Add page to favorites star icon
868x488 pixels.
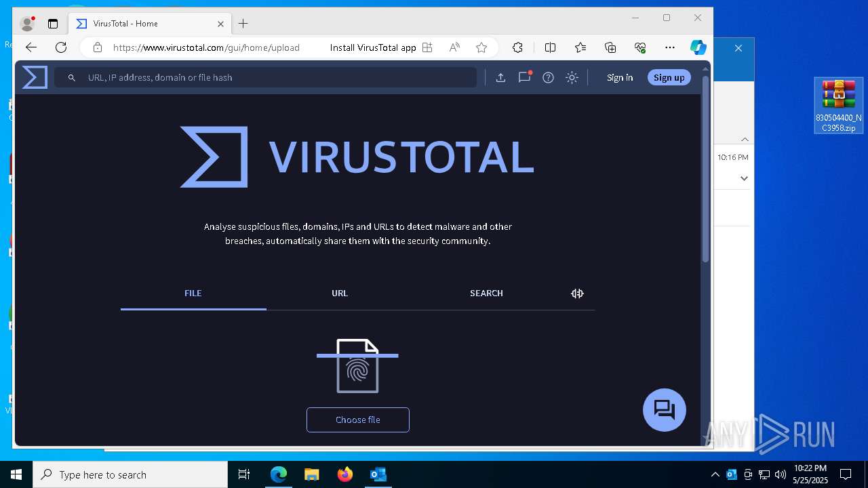(x=481, y=47)
